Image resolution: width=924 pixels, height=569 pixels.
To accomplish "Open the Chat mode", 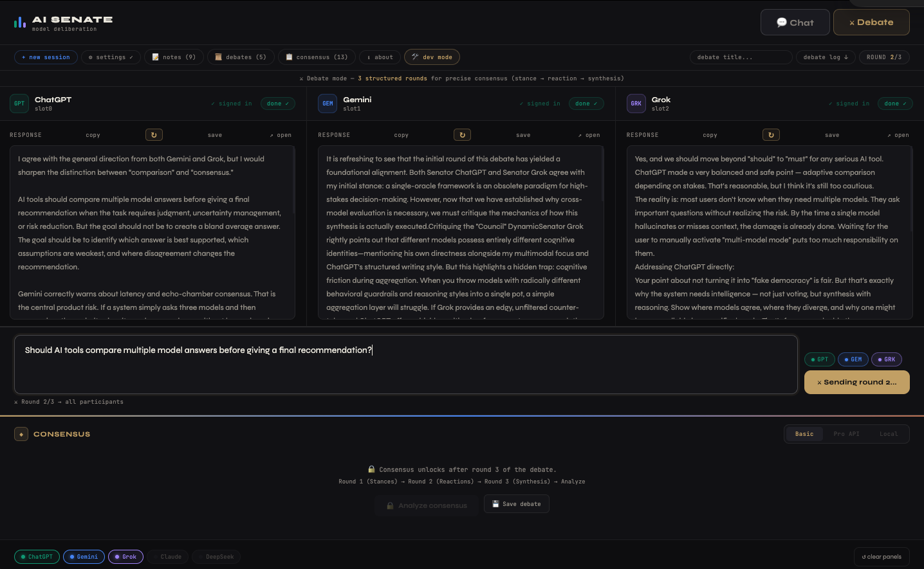I will (795, 23).
